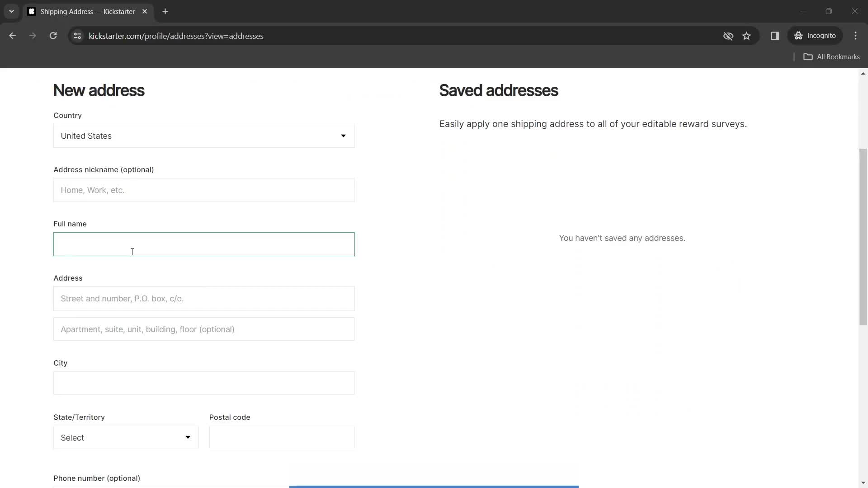Image resolution: width=868 pixels, height=488 pixels.
Task: Click the browser back navigation arrow
Action: coord(13,36)
